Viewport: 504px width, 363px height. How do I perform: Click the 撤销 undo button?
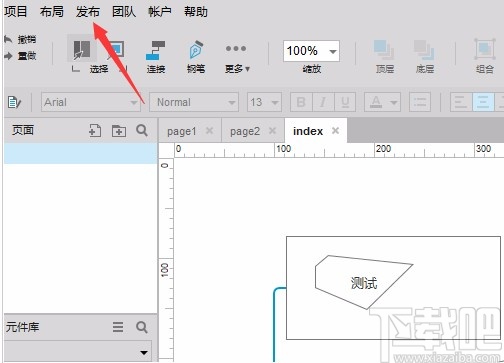pyautogui.click(x=20, y=39)
